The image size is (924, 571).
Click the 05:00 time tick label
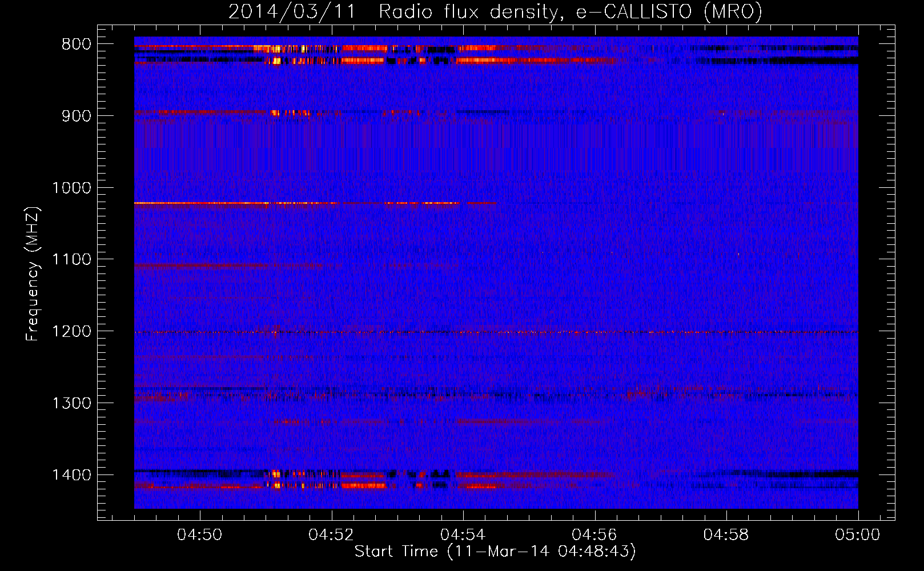pyautogui.click(x=858, y=535)
